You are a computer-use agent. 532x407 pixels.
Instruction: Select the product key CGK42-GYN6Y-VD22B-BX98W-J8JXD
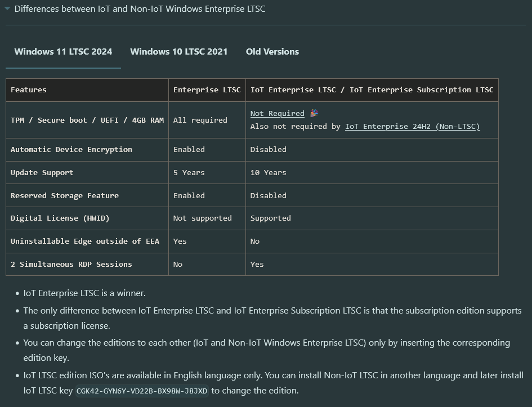coord(142,391)
